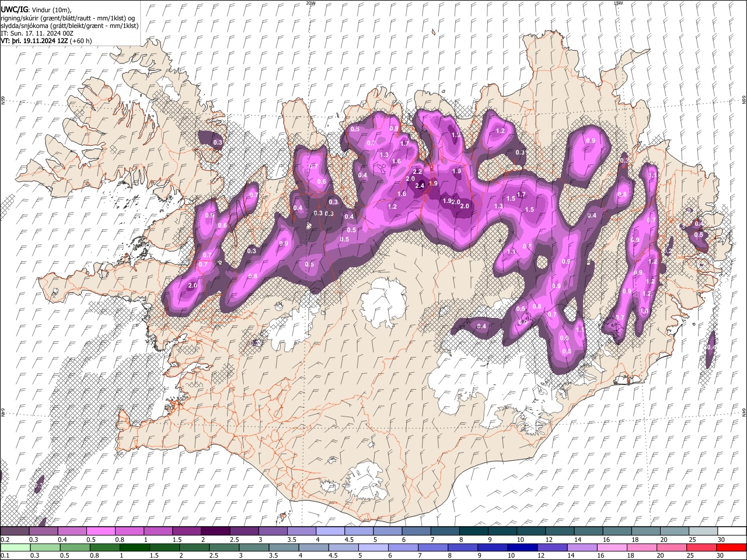Select the 3–3.5 swatch in upper legend row
This screenshot has width=747, height=560.
coord(273,531)
